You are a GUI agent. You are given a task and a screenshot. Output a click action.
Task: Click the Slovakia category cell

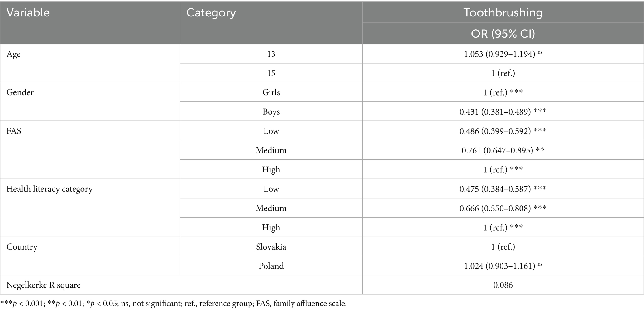271,247
